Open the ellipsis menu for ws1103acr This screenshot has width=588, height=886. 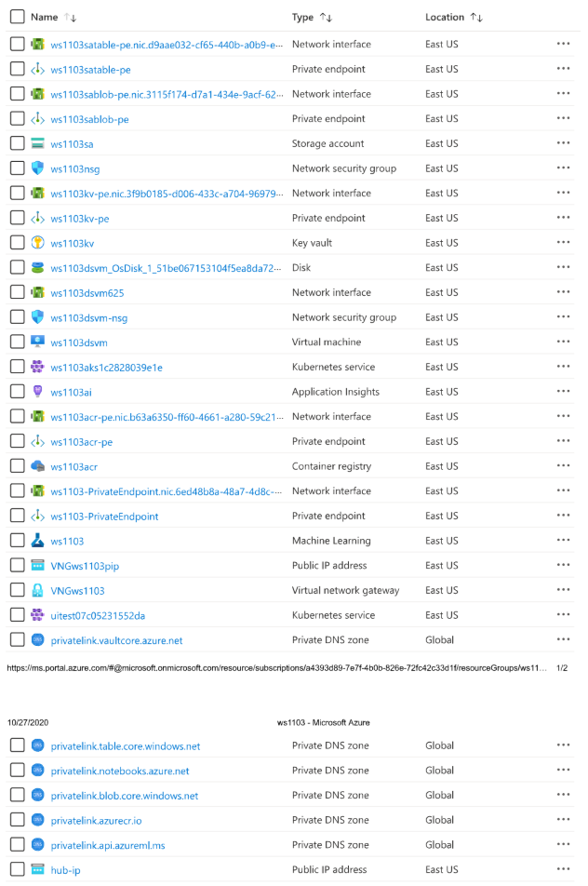pyautogui.click(x=563, y=465)
